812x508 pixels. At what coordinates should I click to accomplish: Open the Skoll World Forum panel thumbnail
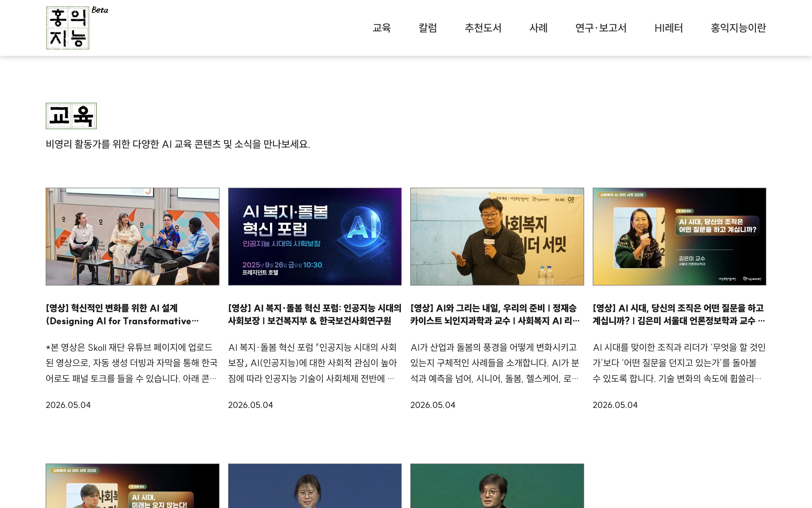[132, 236]
